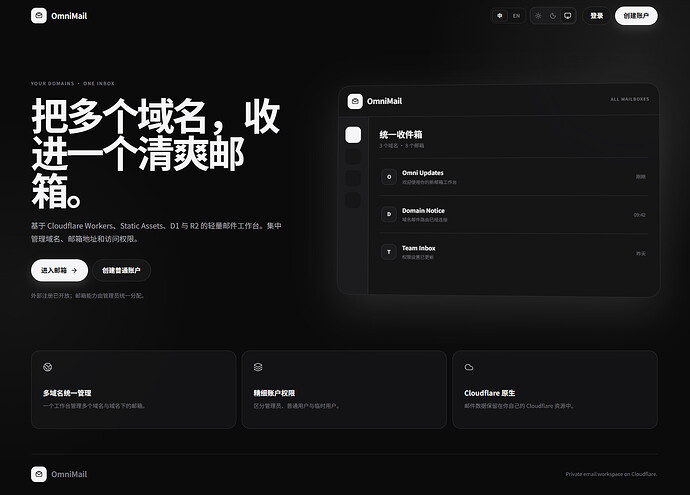Click the 多域名统一管理 card title

coord(67,393)
